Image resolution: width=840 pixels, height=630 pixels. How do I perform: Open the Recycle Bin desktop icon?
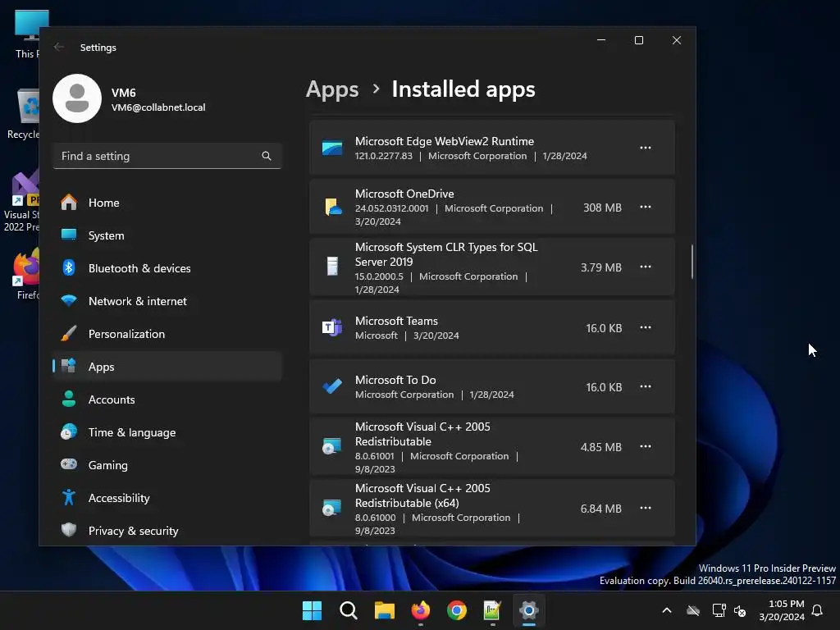click(x=24, y=114)
